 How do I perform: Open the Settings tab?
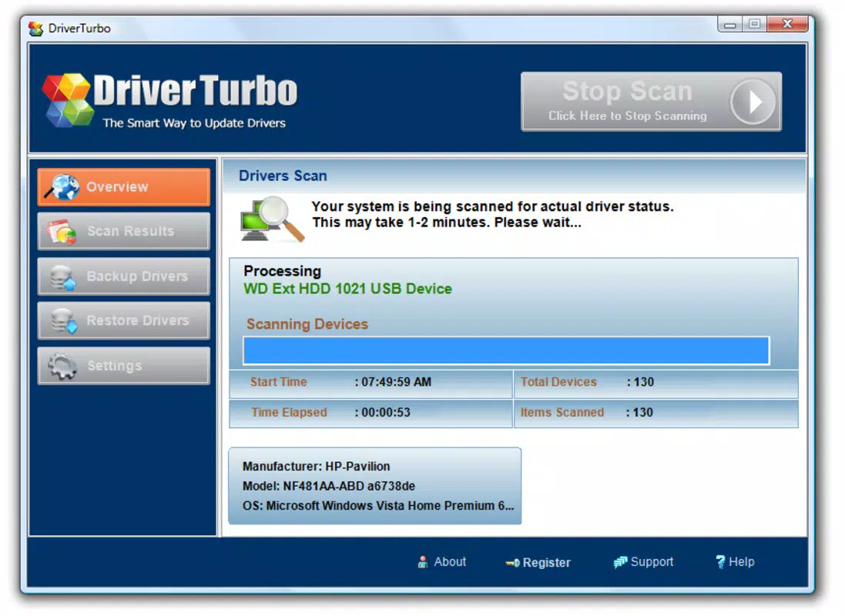(124, 366)
